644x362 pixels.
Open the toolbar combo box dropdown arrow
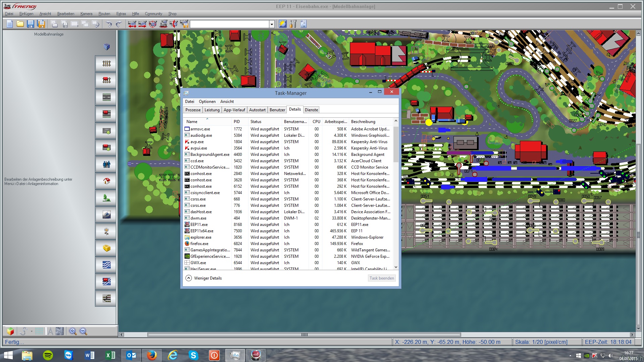272,24
